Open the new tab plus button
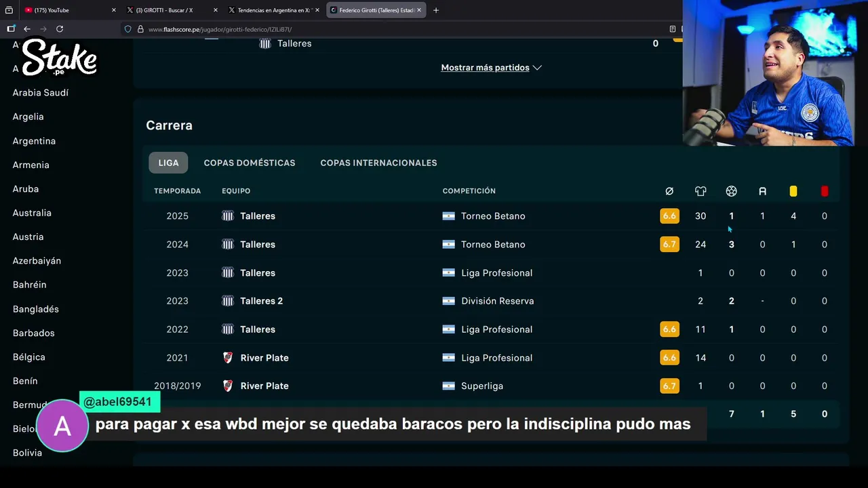Screen dimensions: 868x488 pos(436,10)
